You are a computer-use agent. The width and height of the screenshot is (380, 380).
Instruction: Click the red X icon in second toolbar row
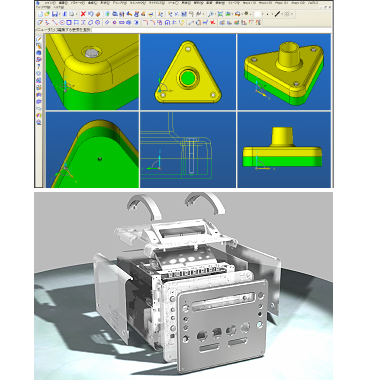click(212, 22)
